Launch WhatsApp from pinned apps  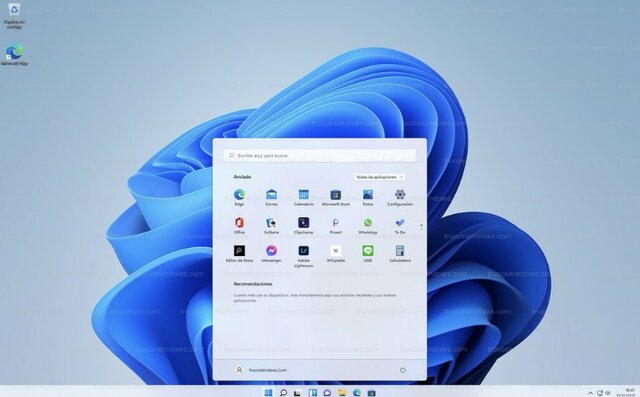(x=368, y=226)
